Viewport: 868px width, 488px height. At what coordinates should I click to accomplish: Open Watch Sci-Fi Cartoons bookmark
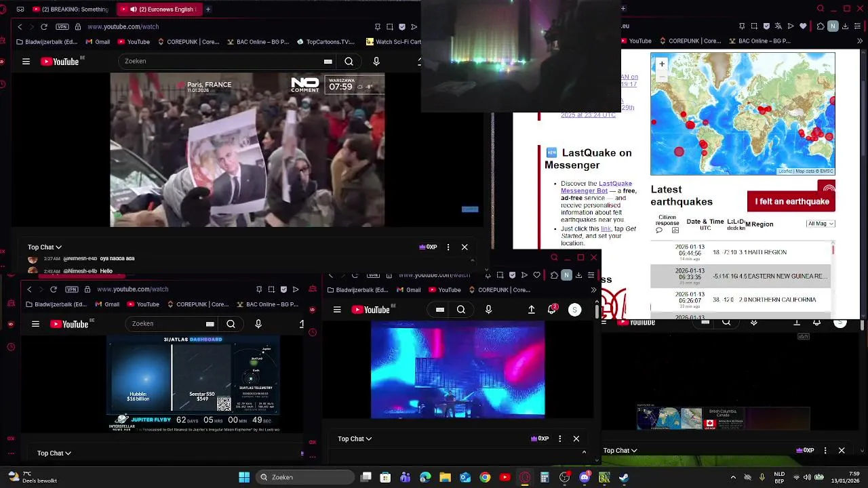pos(394,41)
